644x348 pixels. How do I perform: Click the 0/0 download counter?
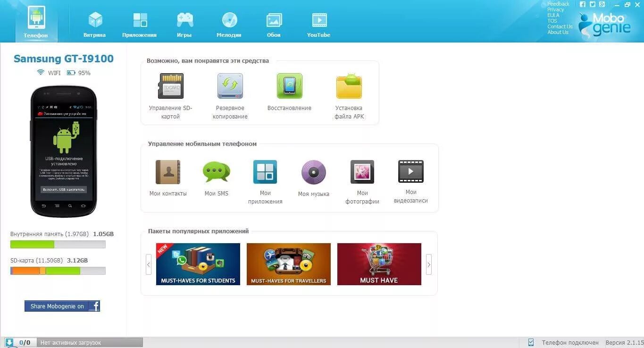click(25, 343)
